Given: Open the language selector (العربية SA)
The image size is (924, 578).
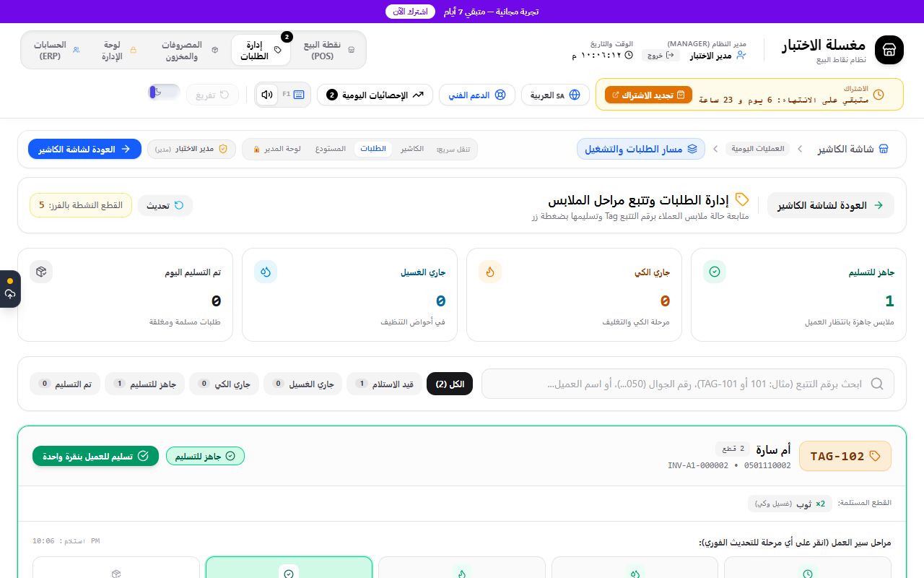Looking at the screenshot, I should [555, 95].
